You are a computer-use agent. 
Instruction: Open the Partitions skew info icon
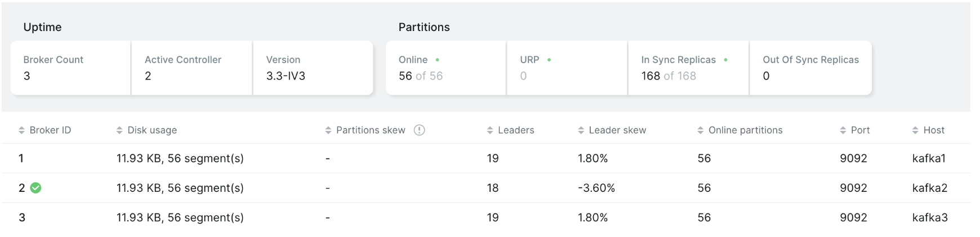[419, 130]
